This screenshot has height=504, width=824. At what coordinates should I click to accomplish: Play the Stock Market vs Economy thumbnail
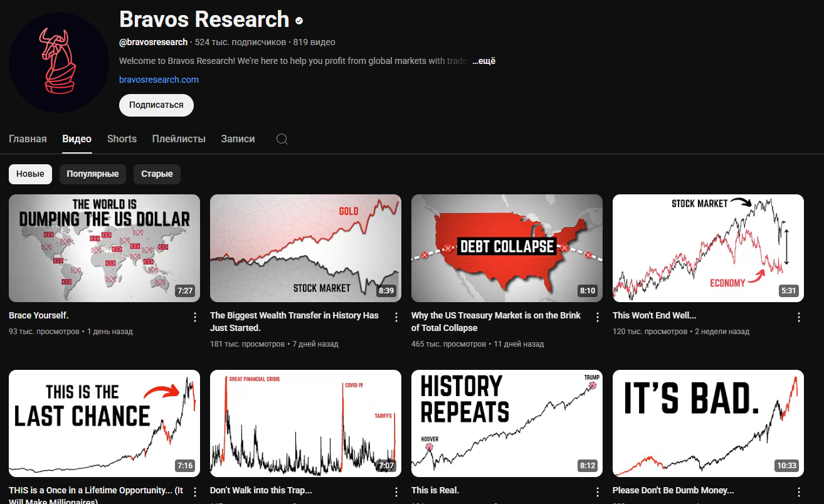[708, 248]
